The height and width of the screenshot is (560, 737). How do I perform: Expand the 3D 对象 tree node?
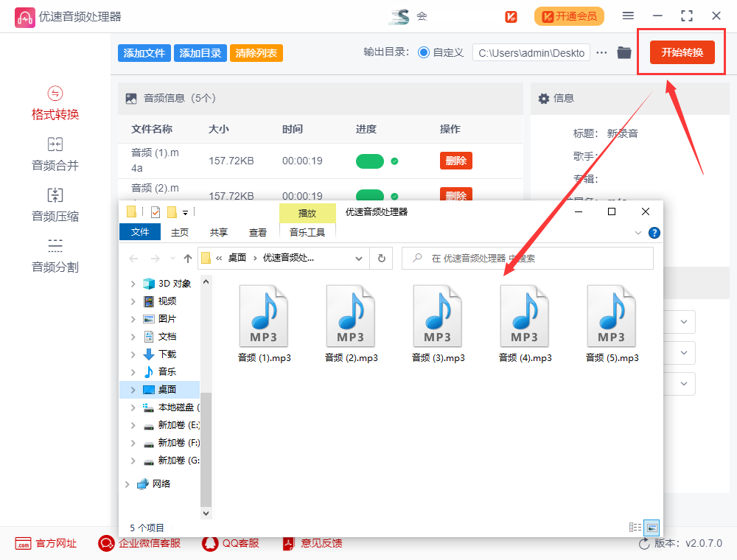[133, 284]
